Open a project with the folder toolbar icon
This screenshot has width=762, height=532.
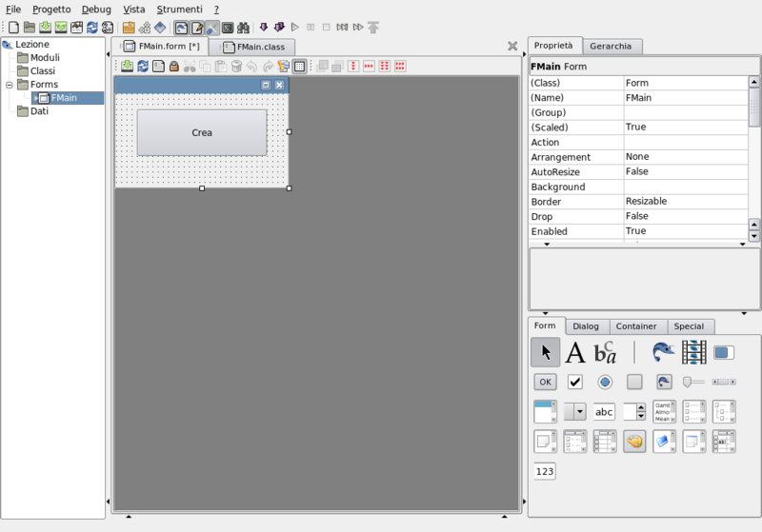pyautogui.click(x=30, y=28)
